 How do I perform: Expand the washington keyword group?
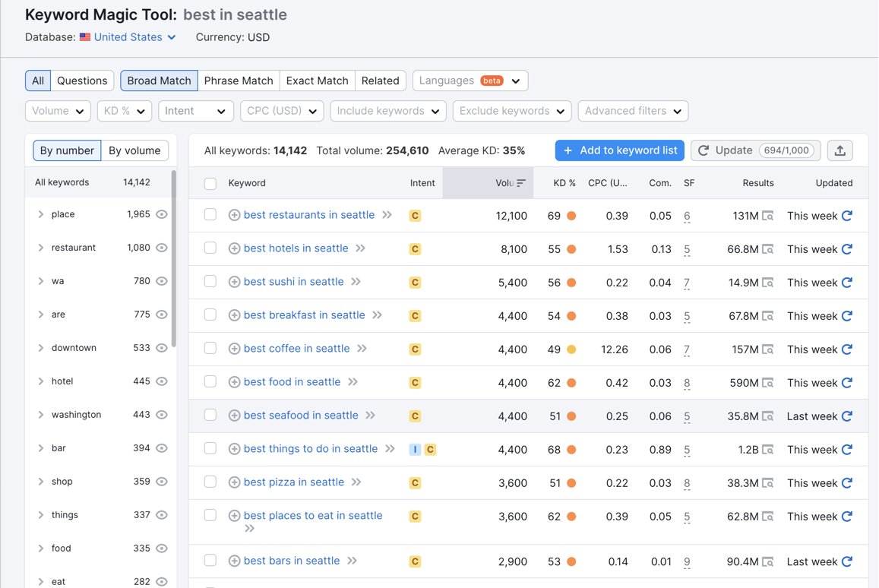click(x=40, y=415)
